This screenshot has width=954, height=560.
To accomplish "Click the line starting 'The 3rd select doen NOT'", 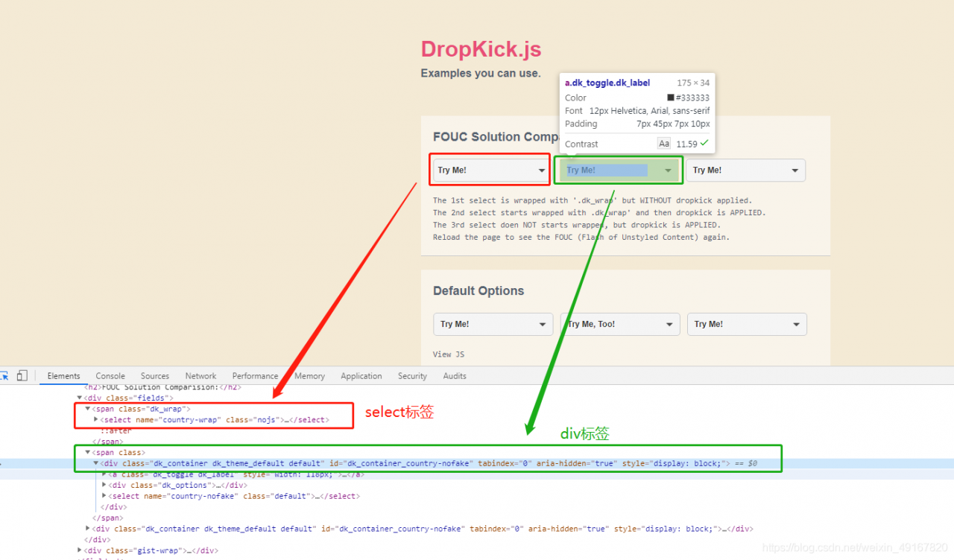I will click(x=577, y=225).
